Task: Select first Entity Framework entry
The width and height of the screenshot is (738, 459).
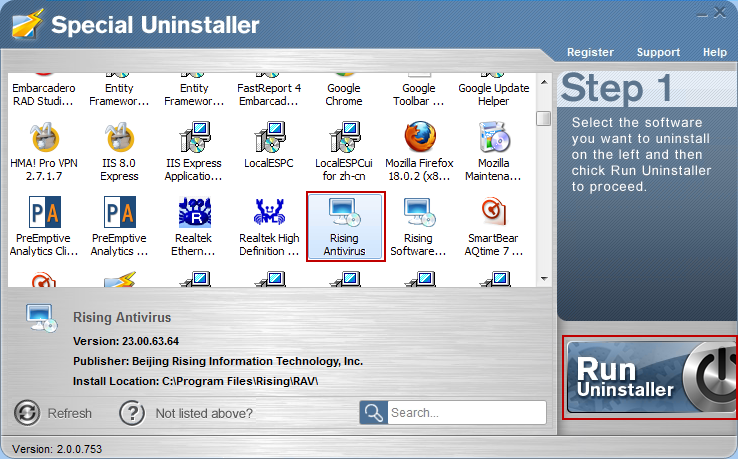Action: 119,94
